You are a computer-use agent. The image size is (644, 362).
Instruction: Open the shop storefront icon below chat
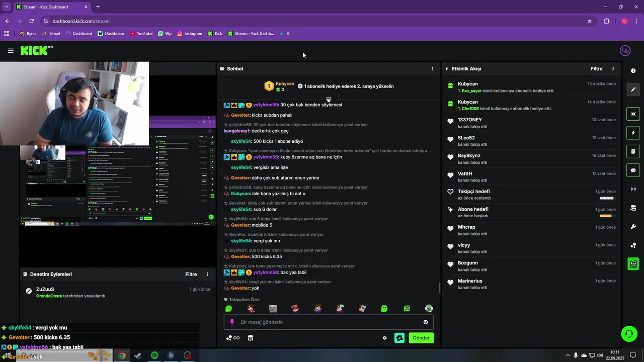point(251,338)
